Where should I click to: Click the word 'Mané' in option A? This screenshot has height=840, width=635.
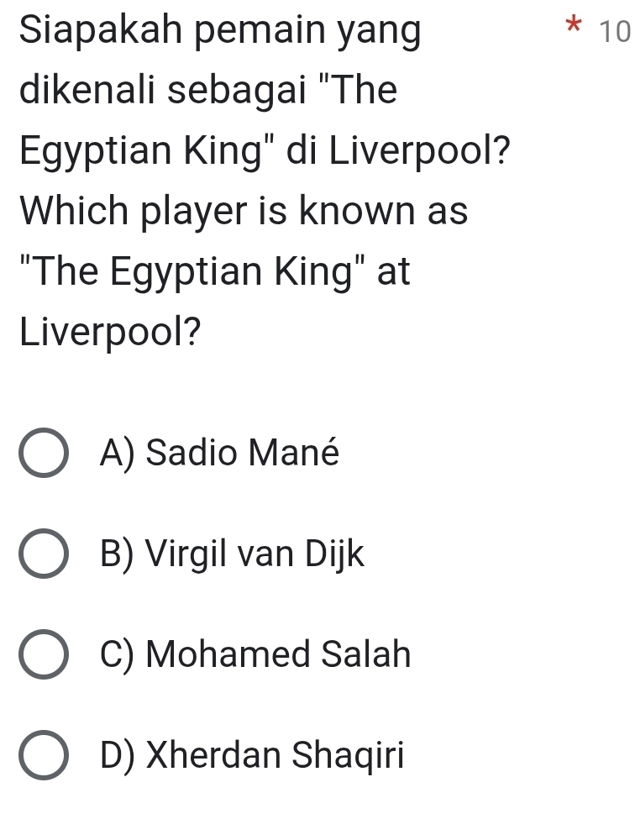(x=294, y=453)
